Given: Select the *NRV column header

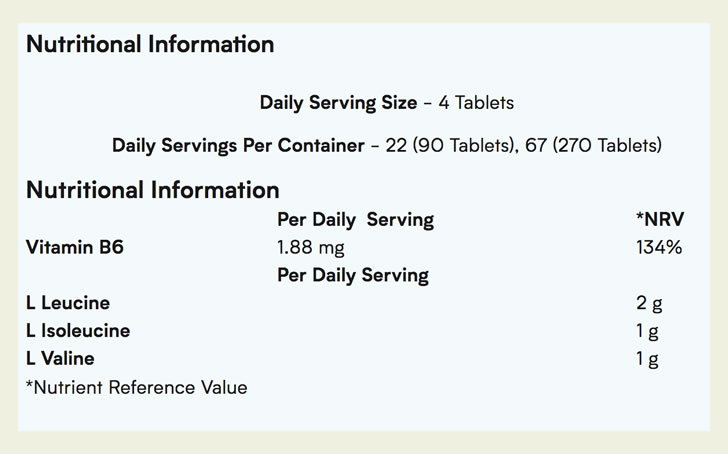Looking at the screenshot, I should [x=657, y=219].
